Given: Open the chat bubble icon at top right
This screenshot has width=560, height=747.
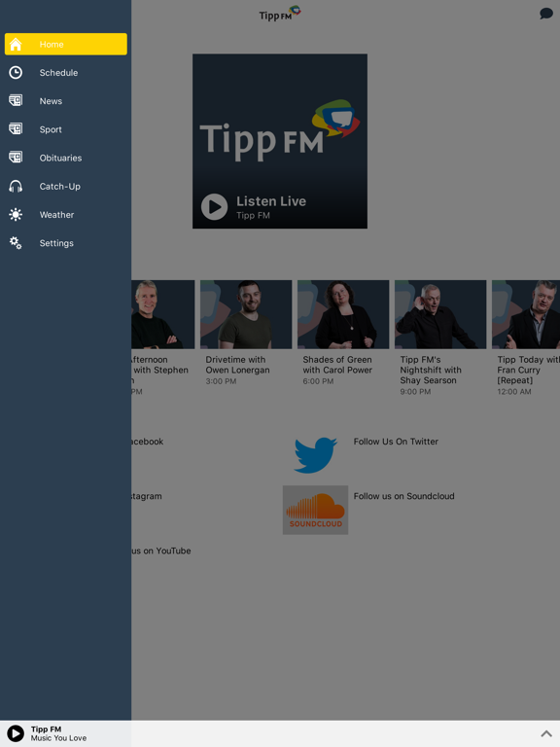Looking at the screenshot, I should click(546, 14).
